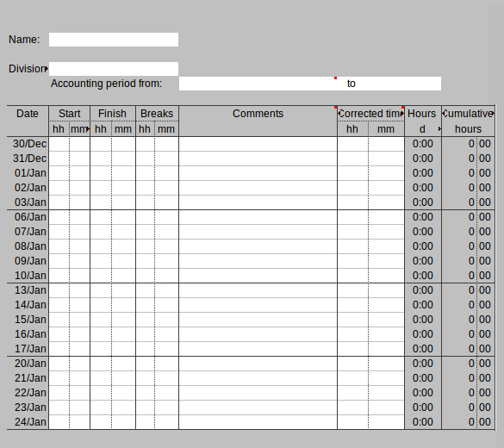The image size is (504, 448).
Task: Click the 'Accounting period from:' label
Action: [106, 84]
